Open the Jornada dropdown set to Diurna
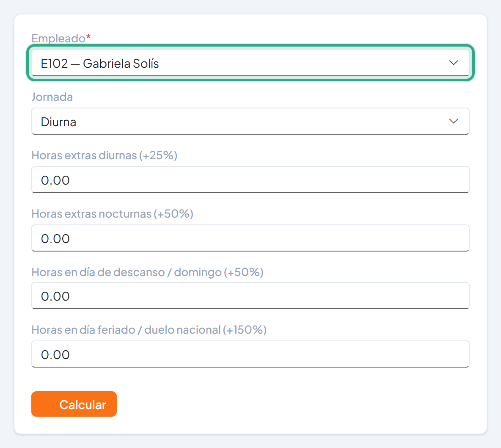Screen dimensions: 501x448 250,121
